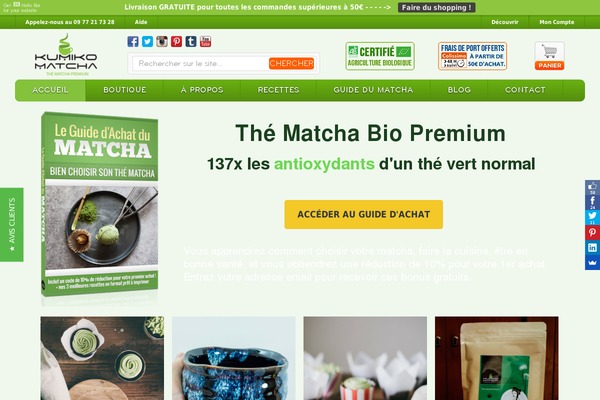Visit the Instagram profile icon

click(162, 41)
